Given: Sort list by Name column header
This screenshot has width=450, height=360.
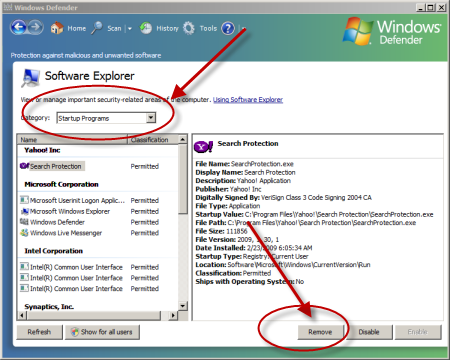Looking at the screenshot, I should click(72, 139).
